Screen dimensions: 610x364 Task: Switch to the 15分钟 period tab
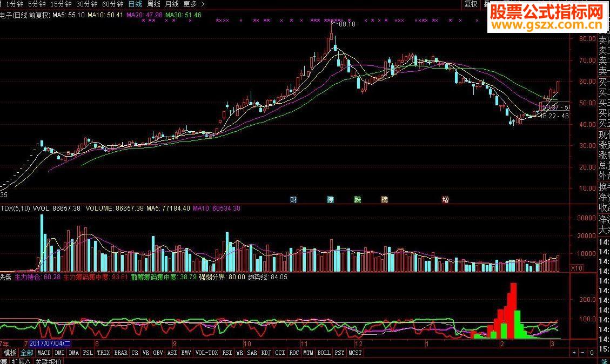[x=61, y=4]
